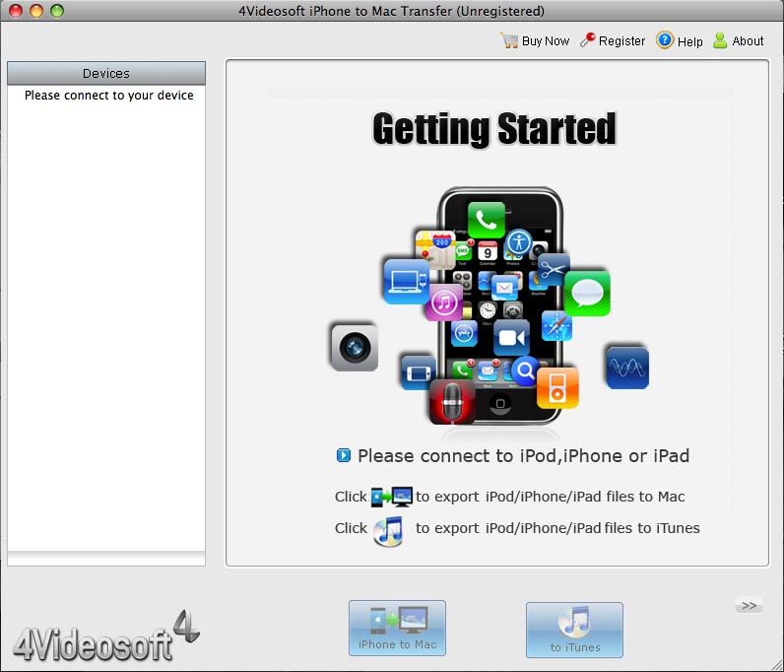Open the Register key icon
The image size is (784, 672).
[588, 39]
